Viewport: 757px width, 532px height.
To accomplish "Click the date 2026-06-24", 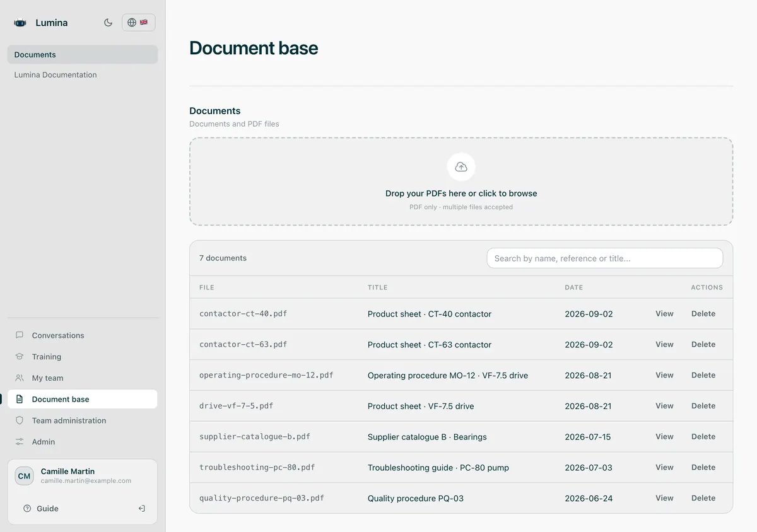I will [589, 498].
